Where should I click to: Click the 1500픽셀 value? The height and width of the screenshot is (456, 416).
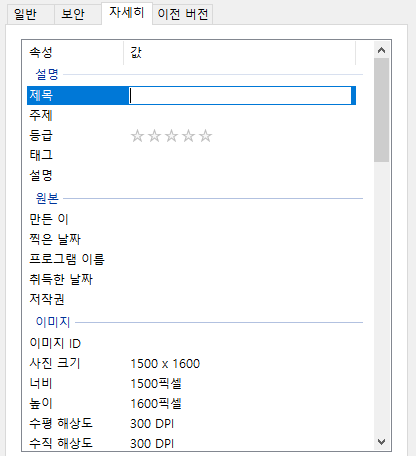156,384
